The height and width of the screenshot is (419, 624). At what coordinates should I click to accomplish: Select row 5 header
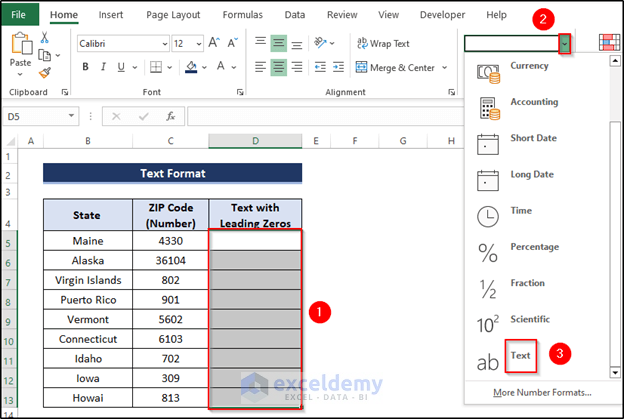tap(8, 241)
